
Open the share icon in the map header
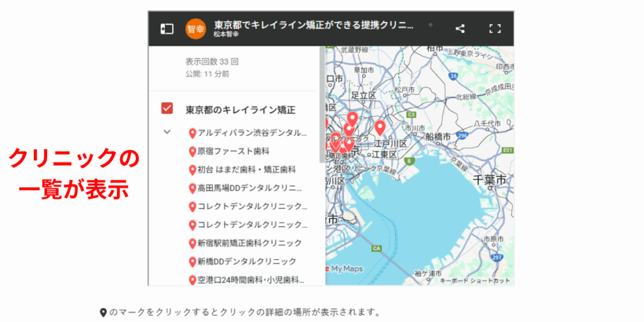[460, 29]
